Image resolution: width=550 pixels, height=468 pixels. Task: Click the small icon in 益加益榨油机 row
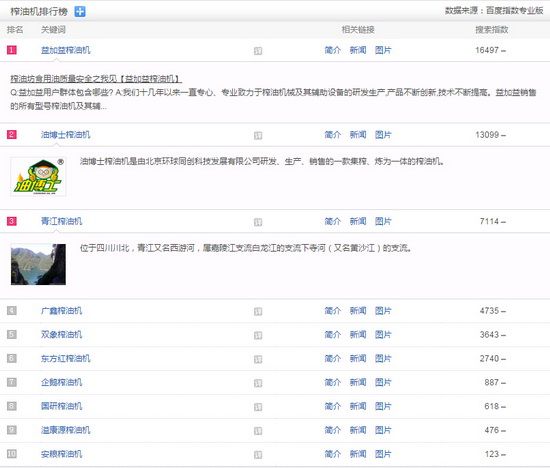(x=258, y=51)
